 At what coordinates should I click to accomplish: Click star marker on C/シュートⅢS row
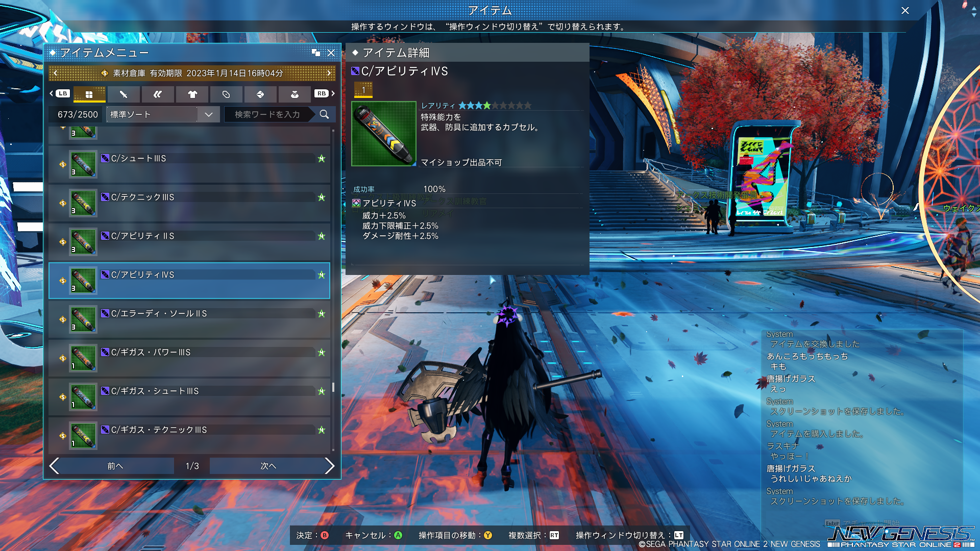click(x=322, y=159)
